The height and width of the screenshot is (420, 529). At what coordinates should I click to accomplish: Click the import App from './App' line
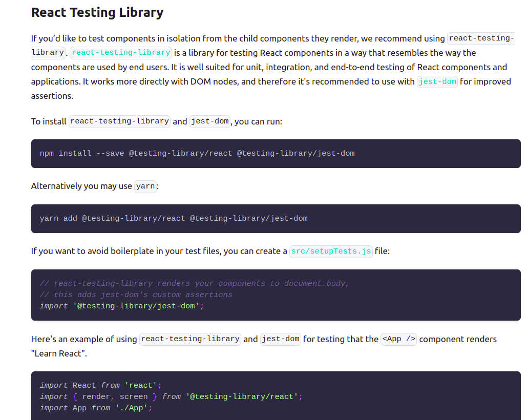click(96, 408)
